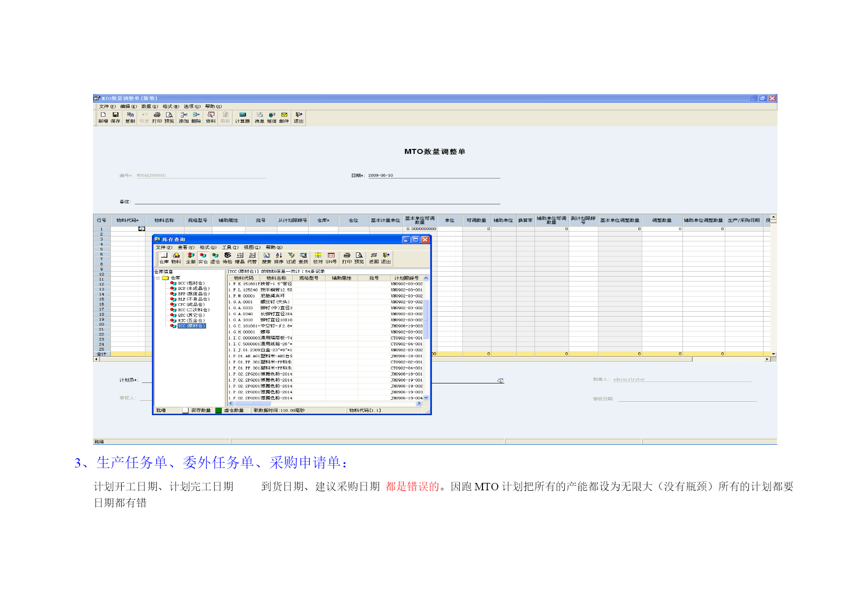The width and height of the screenshot is (868, 614).
Task: Select the material row 螺丝钉 (大头)
Action: click(x=325, y=302)
